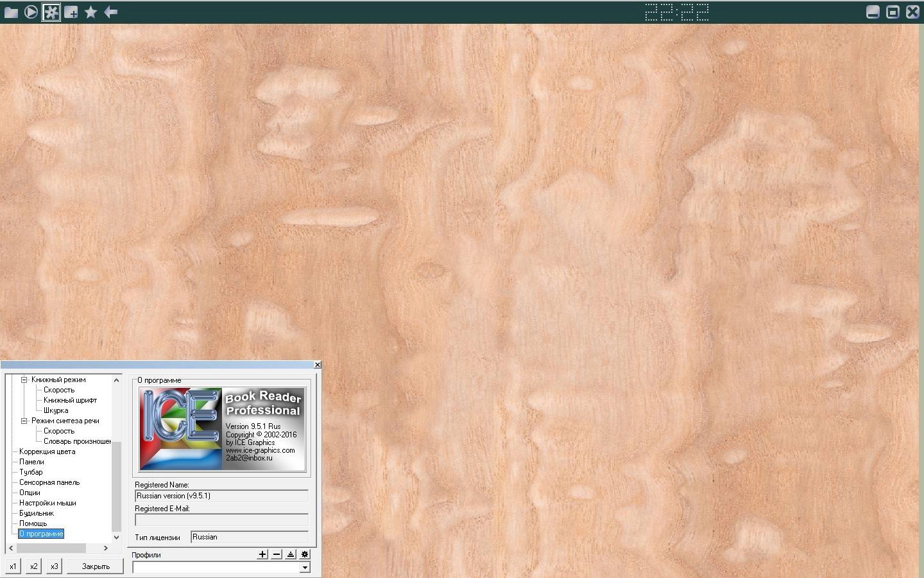
Task: Click the tree vertical scrollbar thumb
Action: coord(116,486)
